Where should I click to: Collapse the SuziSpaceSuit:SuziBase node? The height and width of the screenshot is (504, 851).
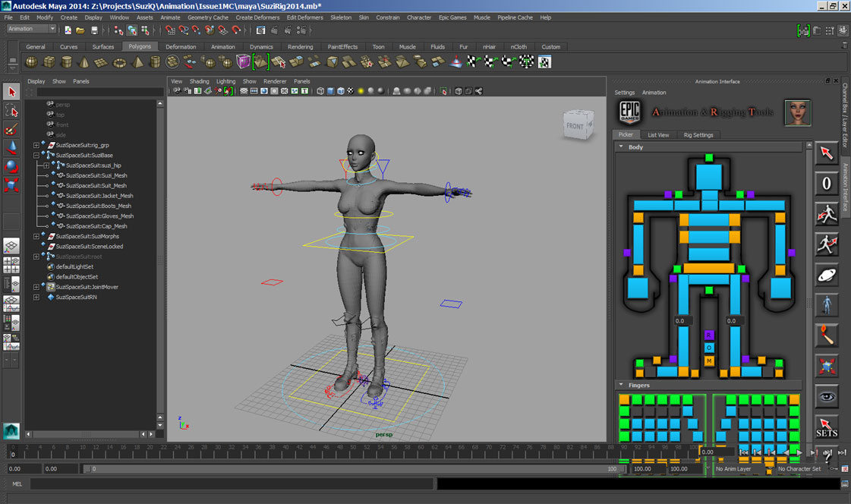(36, 155)
